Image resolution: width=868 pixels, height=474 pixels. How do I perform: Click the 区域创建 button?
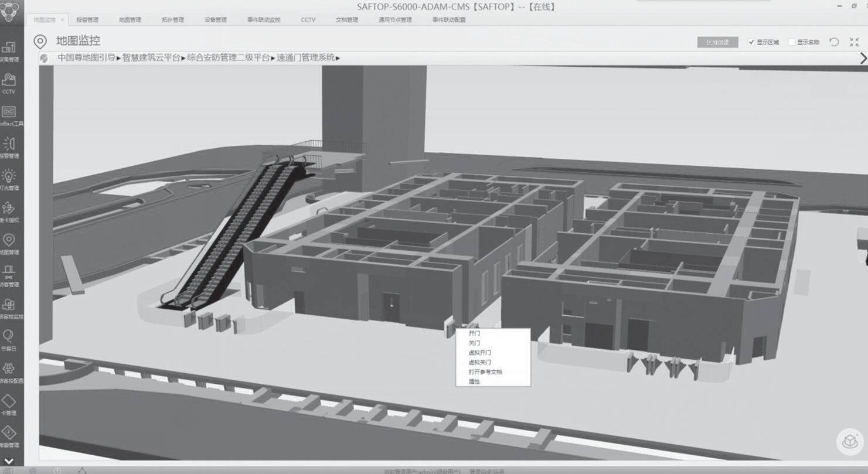coord(717,42)
